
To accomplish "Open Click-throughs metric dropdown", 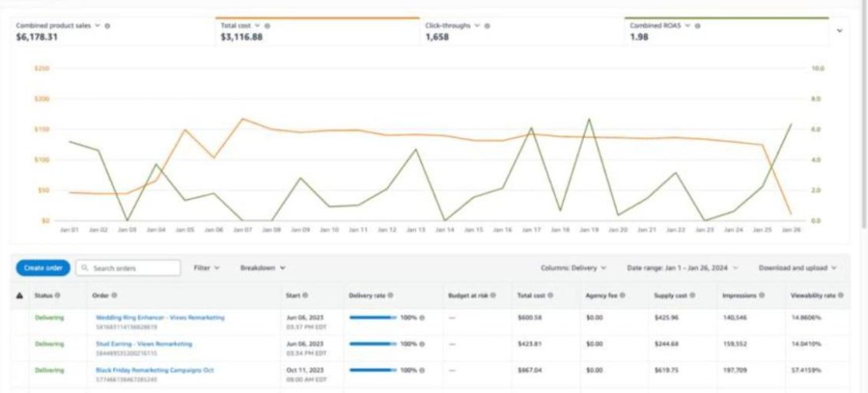I will pyautogui.click(x=477, y=26).
